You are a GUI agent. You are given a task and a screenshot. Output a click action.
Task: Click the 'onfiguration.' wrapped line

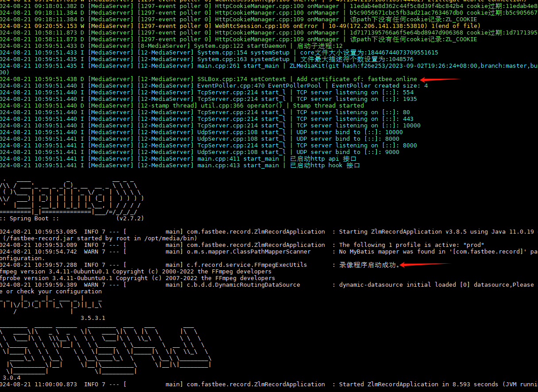click(x=22, y=258)
